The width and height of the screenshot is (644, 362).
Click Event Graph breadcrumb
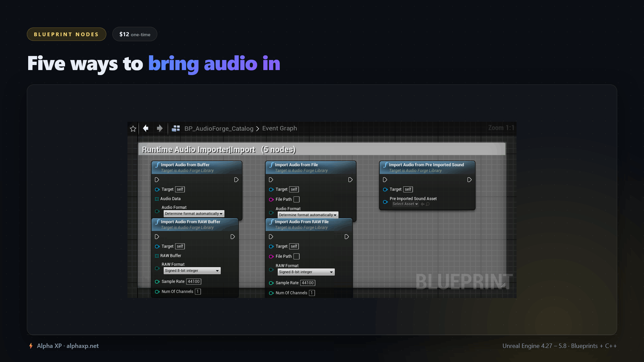tap(280, 128)
